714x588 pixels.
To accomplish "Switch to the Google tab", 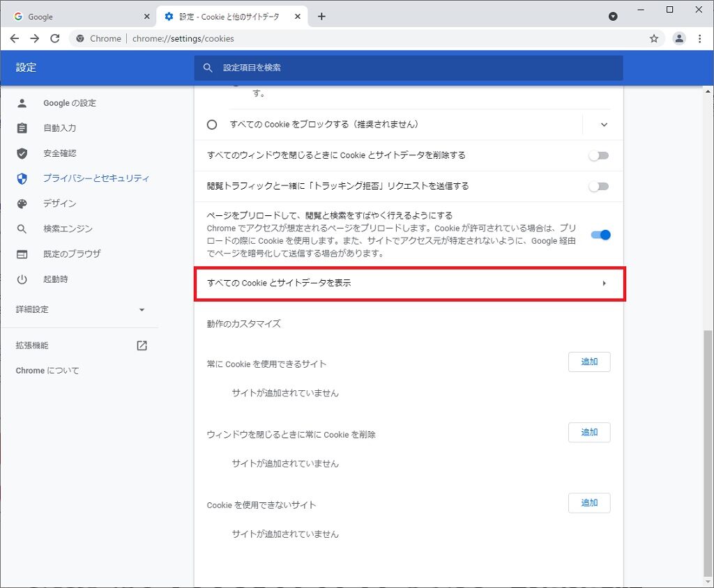I will coord(77,17).
